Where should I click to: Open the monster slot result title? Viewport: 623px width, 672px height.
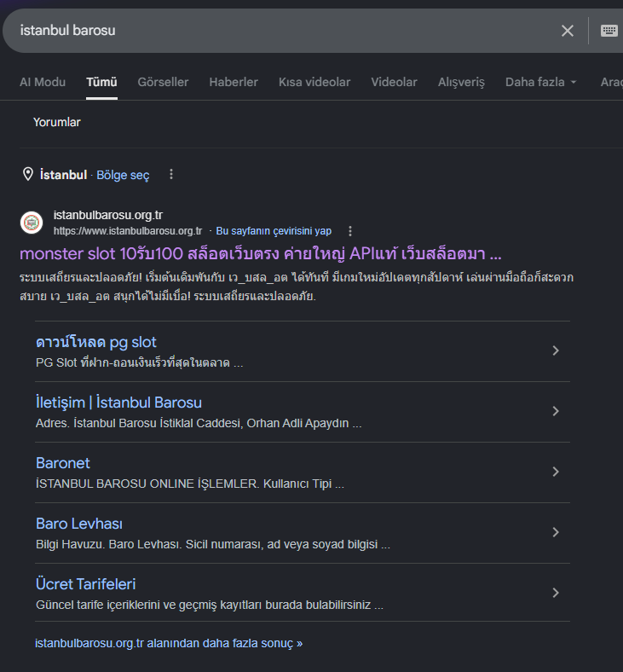tap(260, 254)
